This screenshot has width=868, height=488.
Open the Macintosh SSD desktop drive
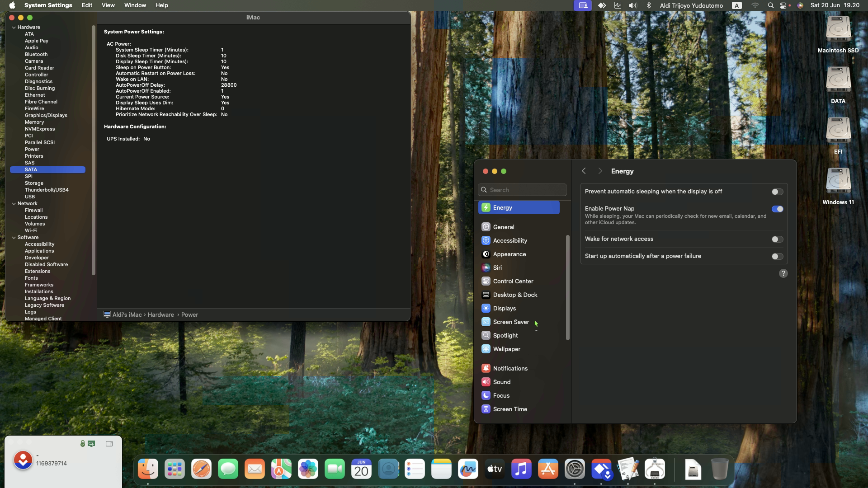[838, 35]
